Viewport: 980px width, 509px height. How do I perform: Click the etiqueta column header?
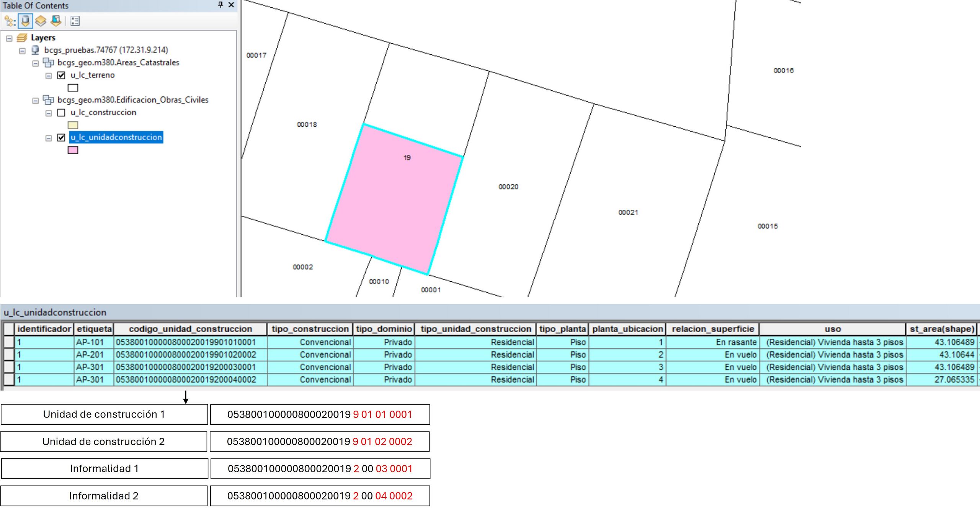click(94, 329)
